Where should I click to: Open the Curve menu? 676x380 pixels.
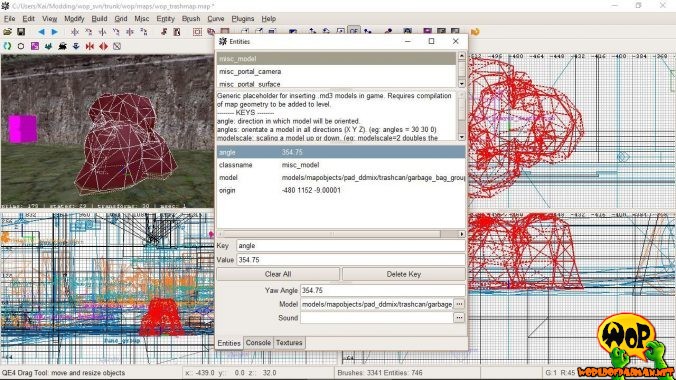(216, 19)
